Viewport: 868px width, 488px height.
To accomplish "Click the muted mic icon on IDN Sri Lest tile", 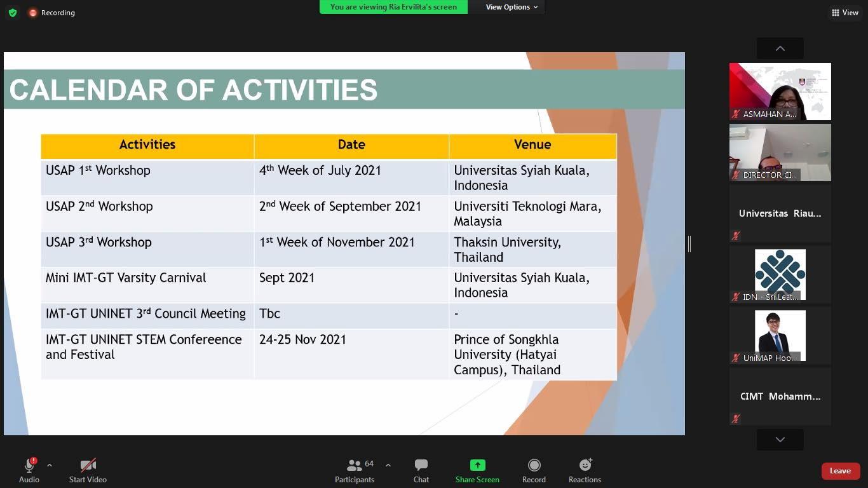I will pyautogui.click(x=736, y=297).
